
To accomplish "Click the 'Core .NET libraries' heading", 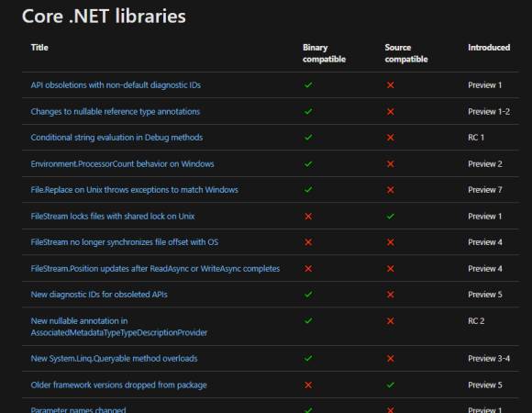I will (x=104, y=16).
